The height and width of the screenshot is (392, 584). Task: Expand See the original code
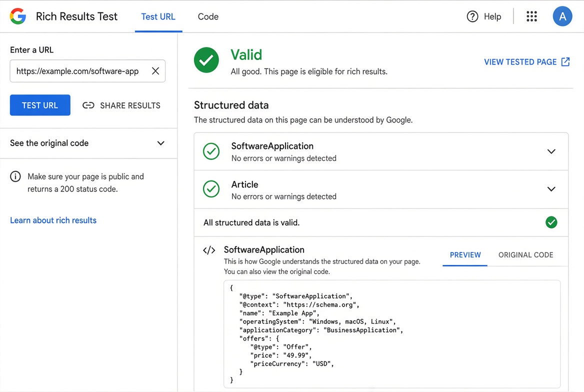click(88, 143)
